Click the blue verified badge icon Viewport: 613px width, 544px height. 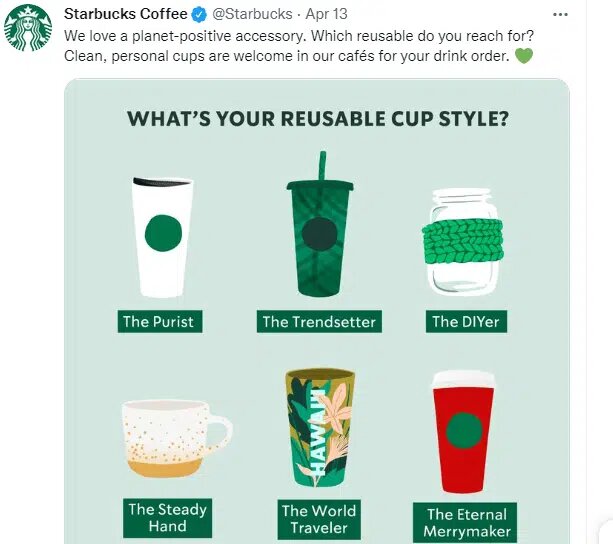tap(198, 14)
